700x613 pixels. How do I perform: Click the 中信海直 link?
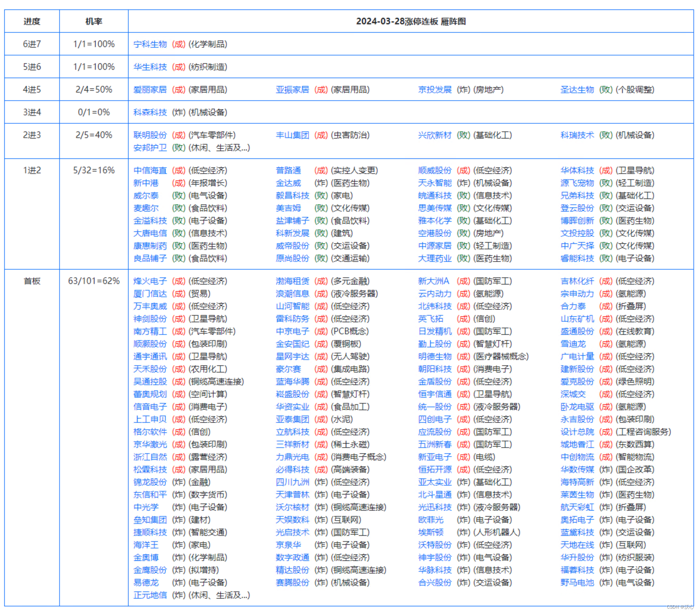click(x=150, y=171)
